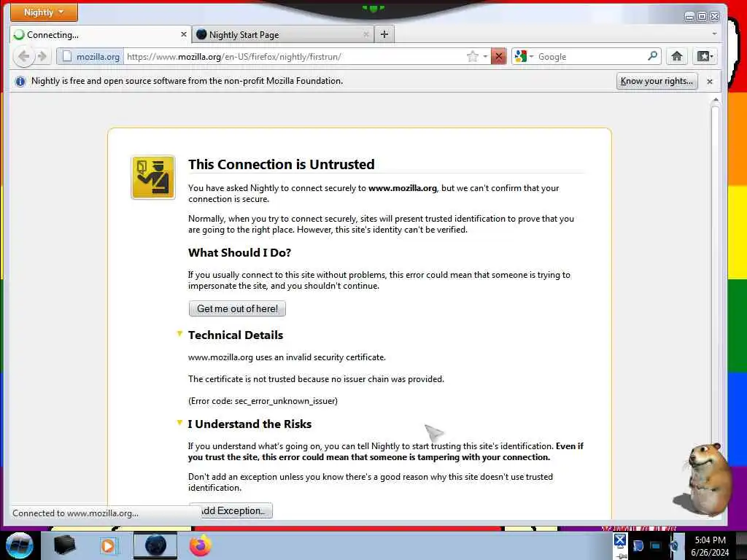Click the Get me out of here! button
The width and height of the screenshot is (747, 560).
point(237,308)
